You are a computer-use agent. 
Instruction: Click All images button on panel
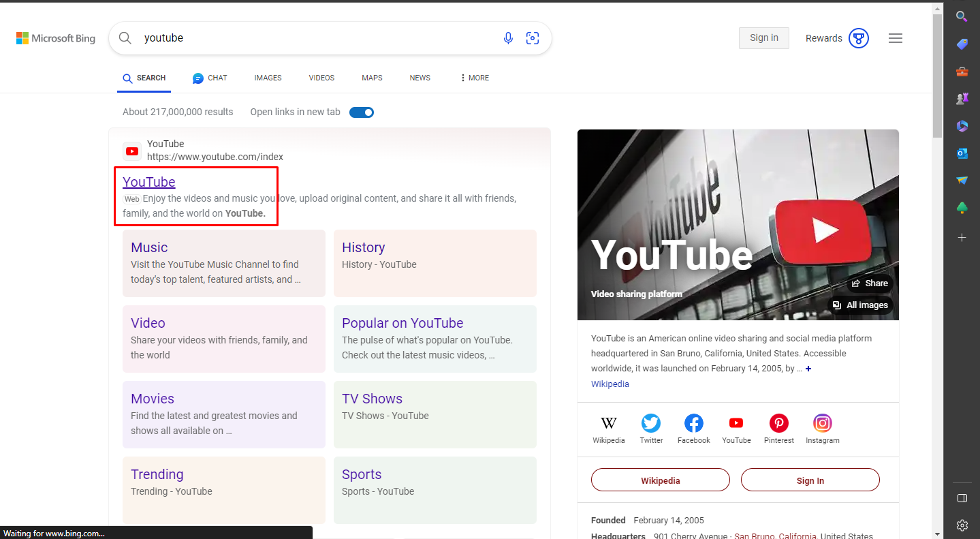pos(860,305)
